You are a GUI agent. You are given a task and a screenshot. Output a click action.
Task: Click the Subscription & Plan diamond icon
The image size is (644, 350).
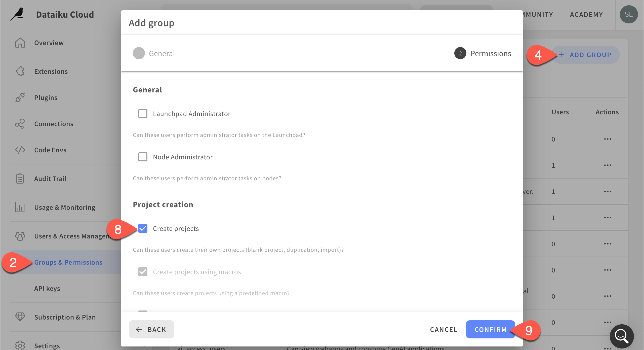point(20,317)
